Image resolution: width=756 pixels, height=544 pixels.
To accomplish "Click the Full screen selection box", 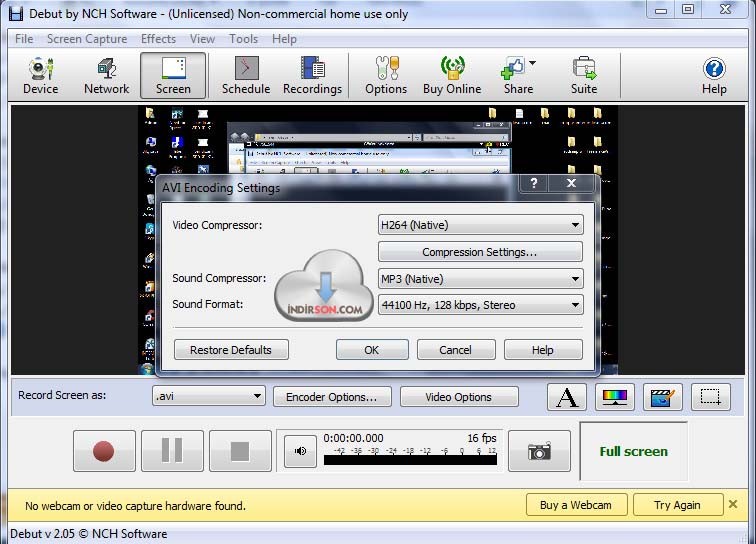I will coord(634,451).
